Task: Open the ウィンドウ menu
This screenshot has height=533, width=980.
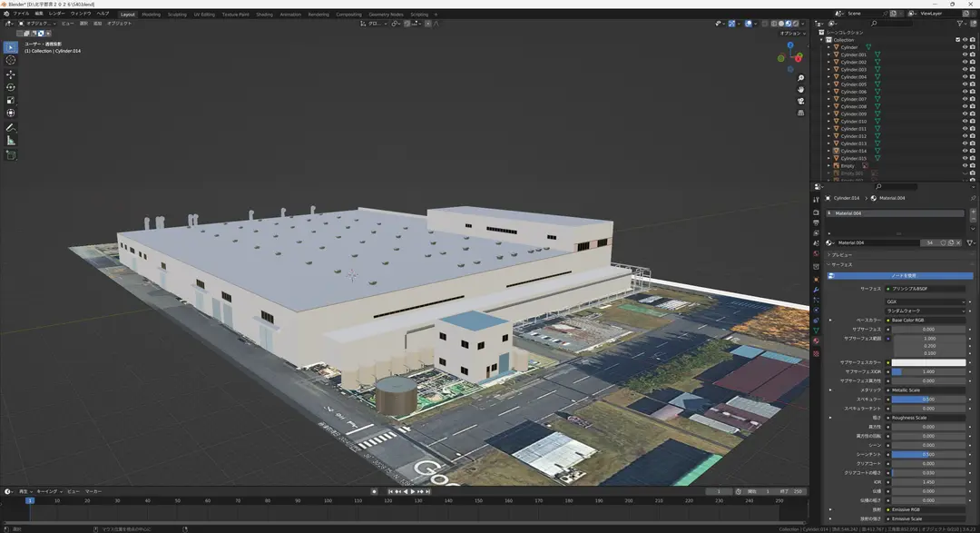Action: pos(80,14)
